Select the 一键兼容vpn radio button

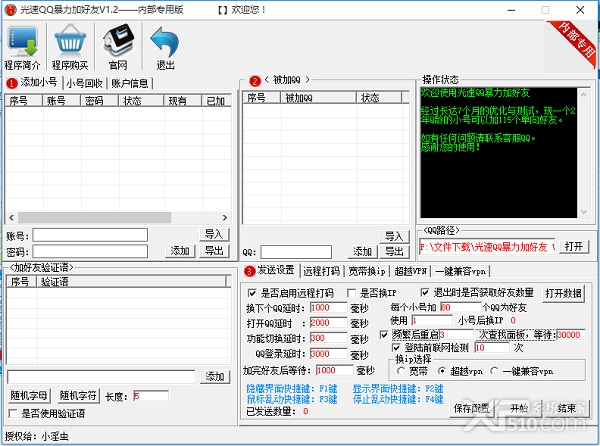pyautogui.click(x=494, y=371)
